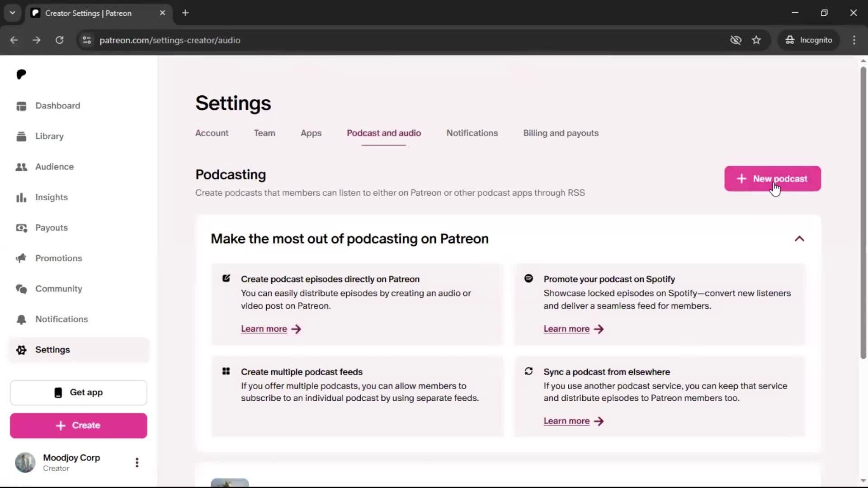Click the address bar URL
Screen dimensions: 868x488
click(x=170, y=40)
